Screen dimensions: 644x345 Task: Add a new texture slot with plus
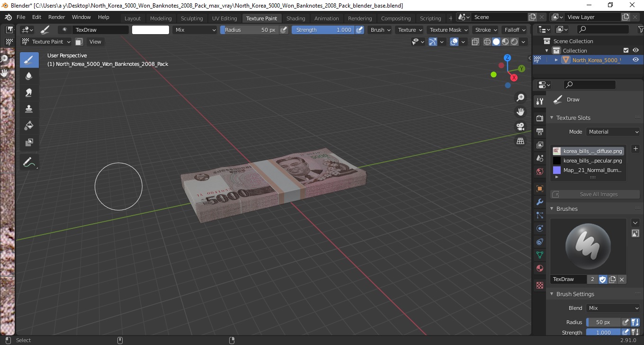[x=635, y=149]
